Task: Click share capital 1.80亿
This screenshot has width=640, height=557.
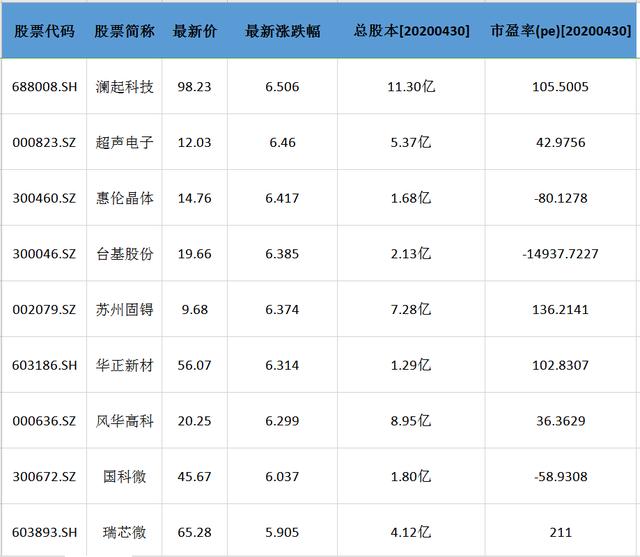Action: [411, 477]
